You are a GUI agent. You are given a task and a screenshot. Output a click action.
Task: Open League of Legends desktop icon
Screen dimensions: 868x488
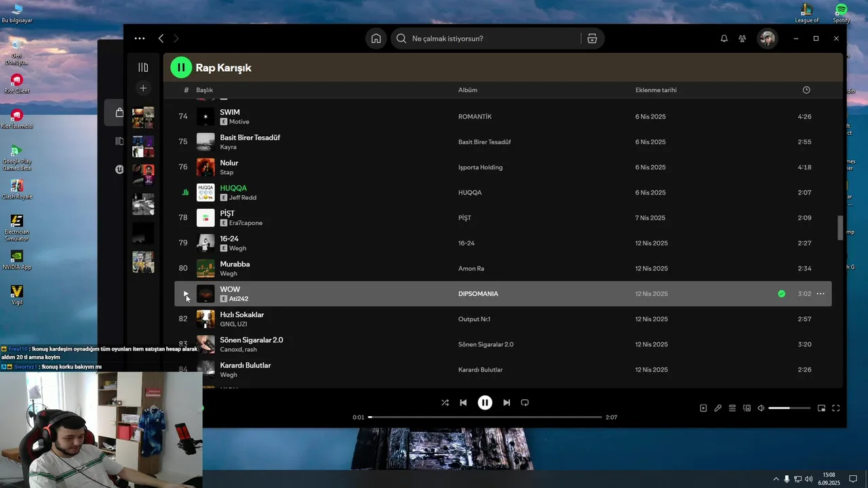[807, 13]
